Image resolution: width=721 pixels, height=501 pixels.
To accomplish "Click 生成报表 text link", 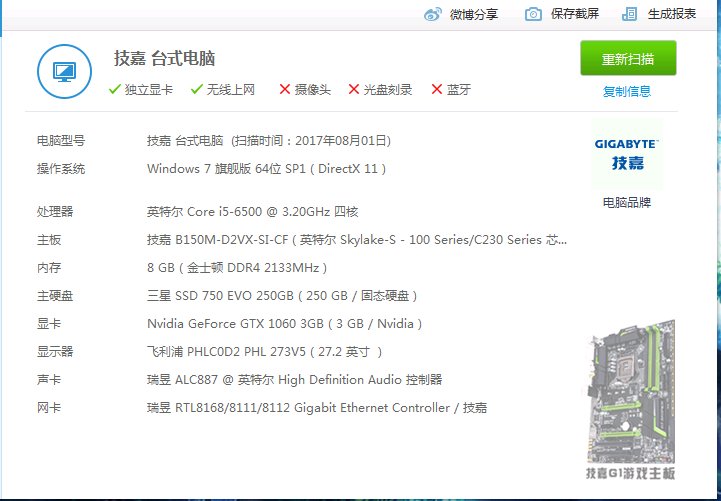I will (672, 14).
